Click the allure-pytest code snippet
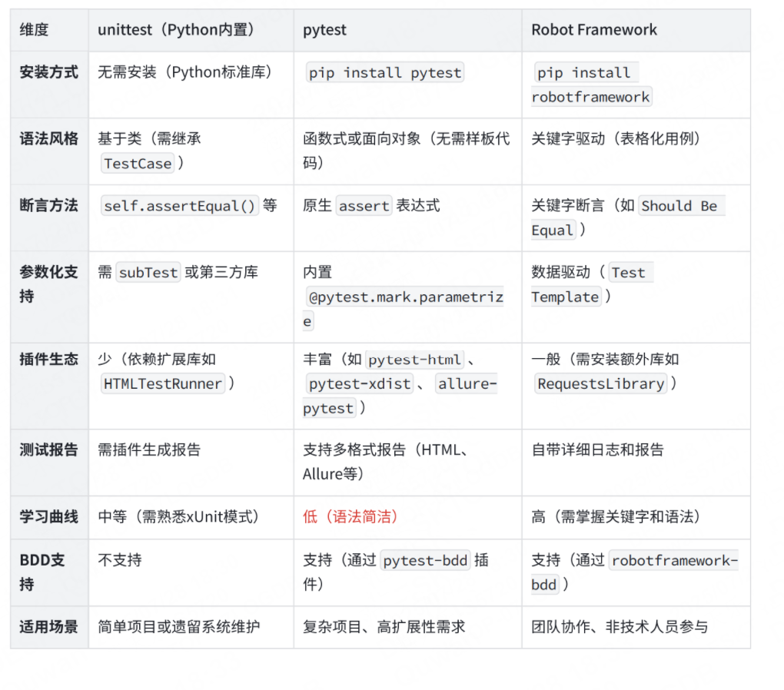Viewport: 784px width, 690px height. click(400, 396)
